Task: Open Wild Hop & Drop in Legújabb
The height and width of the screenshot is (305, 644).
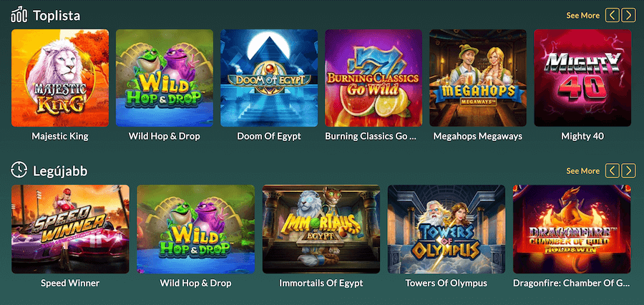Action: point(195,229)
